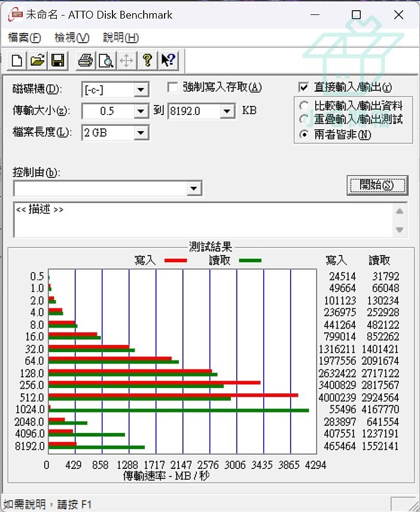Click the 256.0 row label in chart

click(32, 385)
